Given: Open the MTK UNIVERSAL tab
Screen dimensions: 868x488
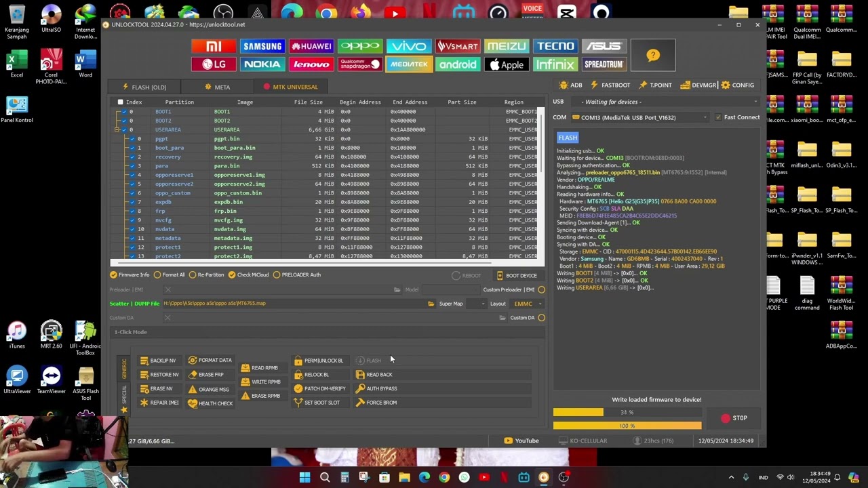Looking at the screenshot, I should click(290, 87).
